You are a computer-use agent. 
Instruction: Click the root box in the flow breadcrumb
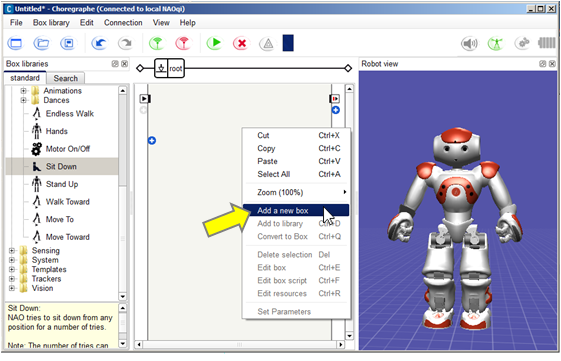(x=170, y=68)
